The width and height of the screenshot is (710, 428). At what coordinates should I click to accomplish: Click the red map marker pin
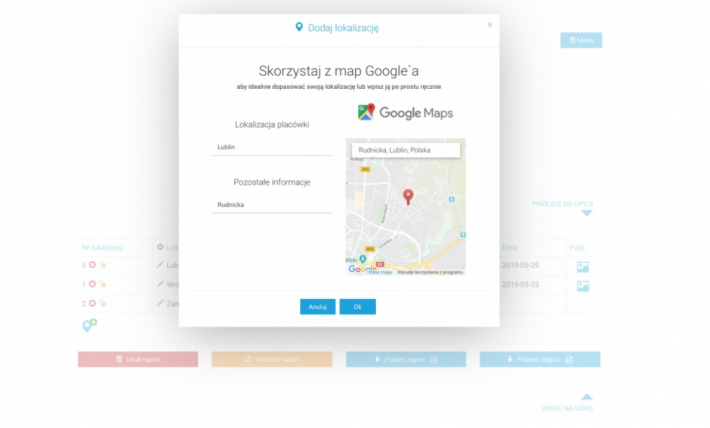pyautogui.click(x=407, y=196)
